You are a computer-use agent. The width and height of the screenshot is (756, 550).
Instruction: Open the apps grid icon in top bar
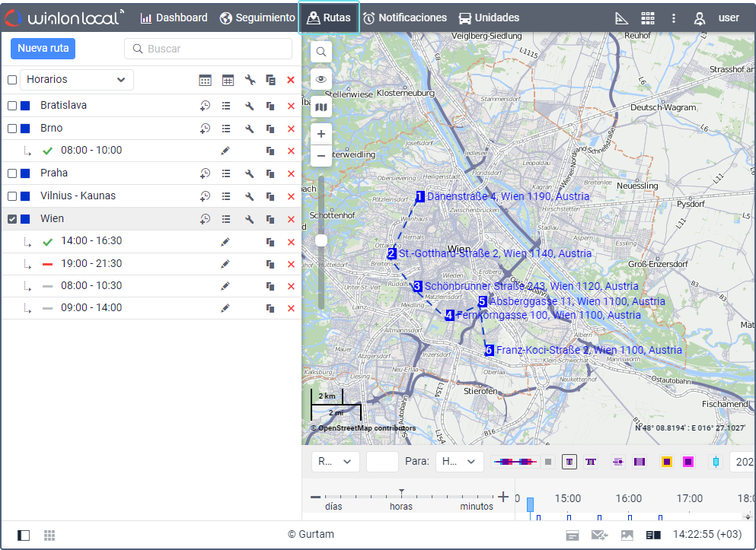pos(647,17)
